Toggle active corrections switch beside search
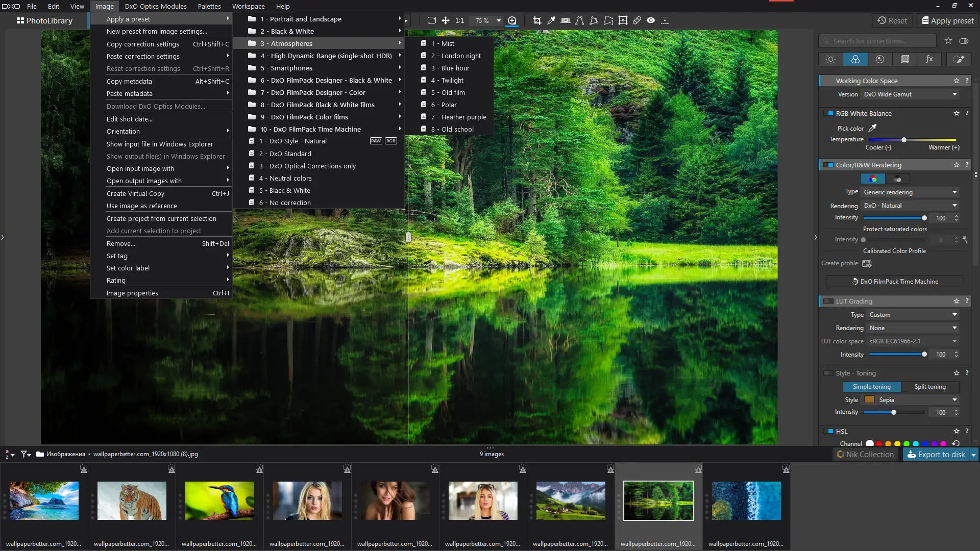 (964, 41)
